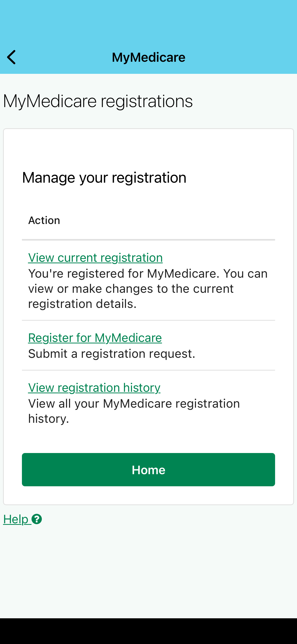The image size is (297, 644).
Task: Tap the MyMedicare title in the header bar
Action: click(148, 57)
